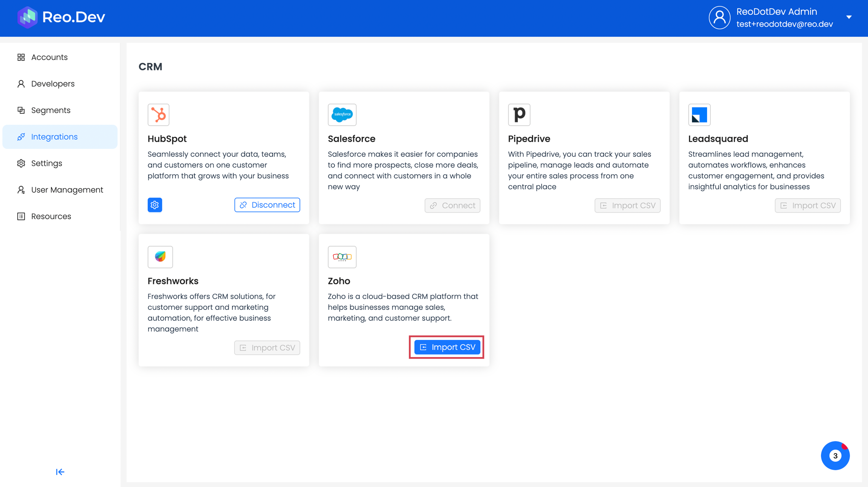Click the Pipedrive logo icon
This screenshot has width=868, height=487.
(x=519, y=115)
